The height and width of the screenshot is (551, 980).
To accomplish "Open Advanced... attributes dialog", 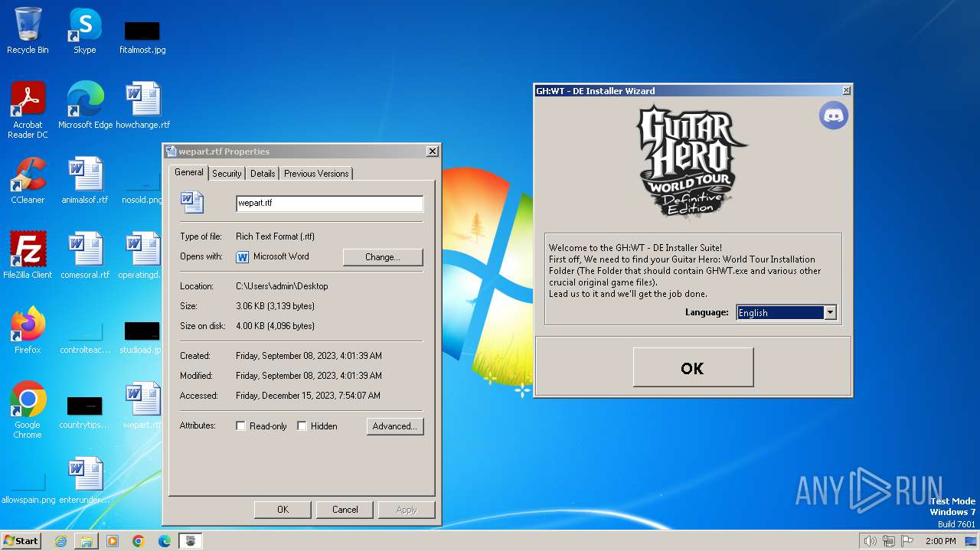I will (x=395, y=426).
